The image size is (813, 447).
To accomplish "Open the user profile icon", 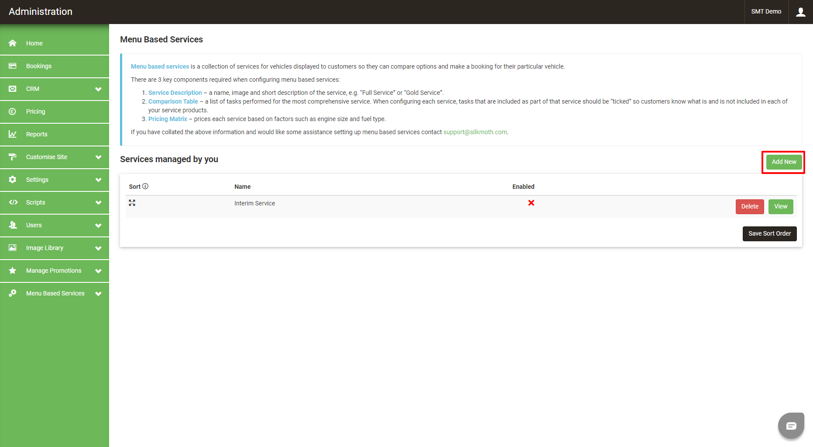I will point(800,12).
